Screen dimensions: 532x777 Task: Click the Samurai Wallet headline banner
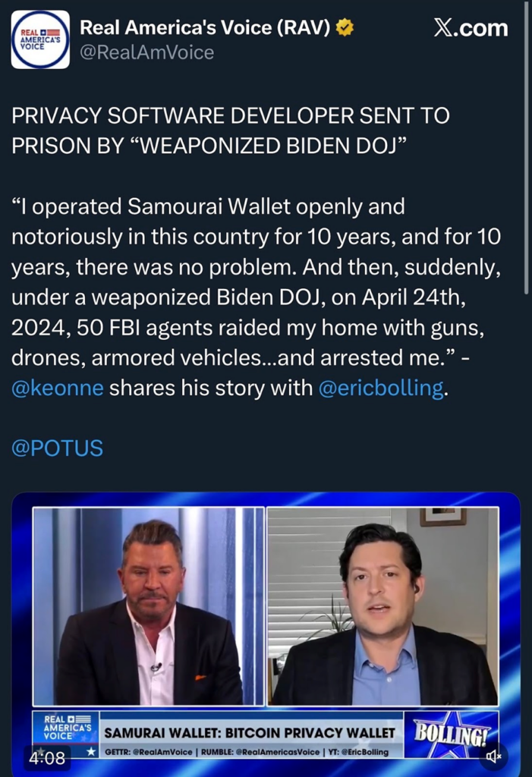[x=250, y=732]
